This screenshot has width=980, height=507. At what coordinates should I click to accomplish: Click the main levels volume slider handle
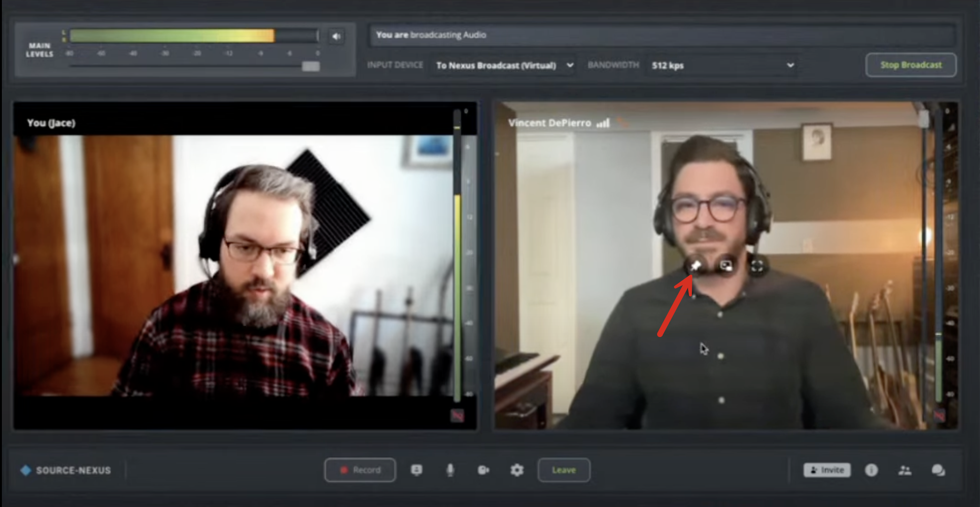pyautogui.click(x=310, y=66)
